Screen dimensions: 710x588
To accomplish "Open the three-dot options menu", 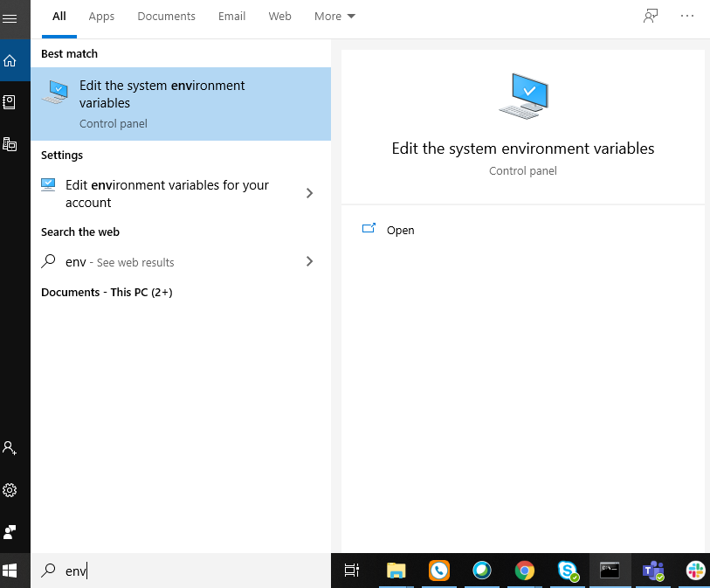I will tap(687, 16).
